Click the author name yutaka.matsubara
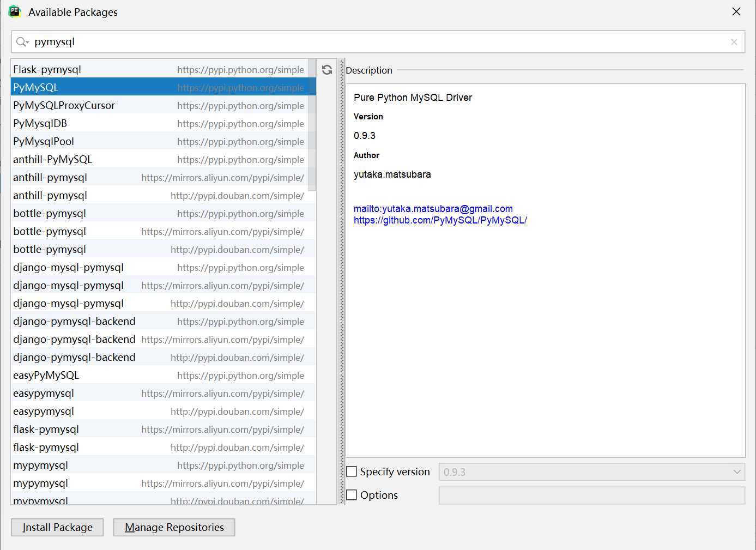The width and height of the screenshot is (756, 550). (x=392, y=174)
